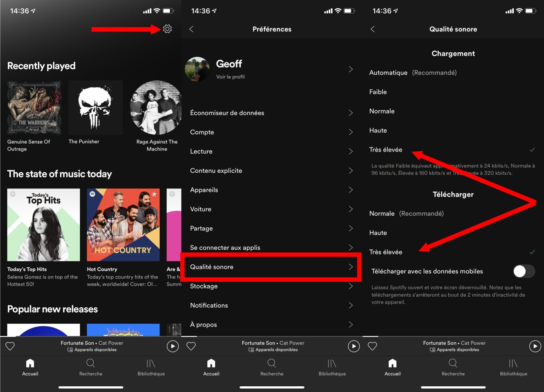
Task: Open The Punisher album cover
Action: pos(95,108)
